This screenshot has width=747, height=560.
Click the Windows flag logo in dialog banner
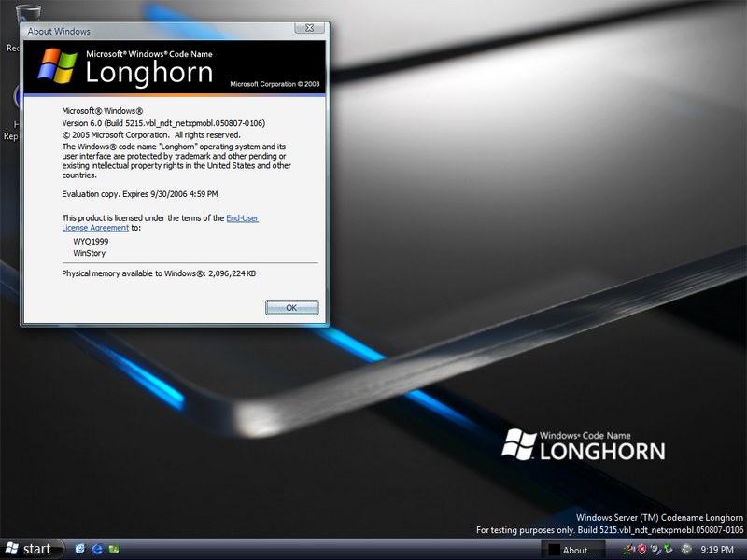58,65
